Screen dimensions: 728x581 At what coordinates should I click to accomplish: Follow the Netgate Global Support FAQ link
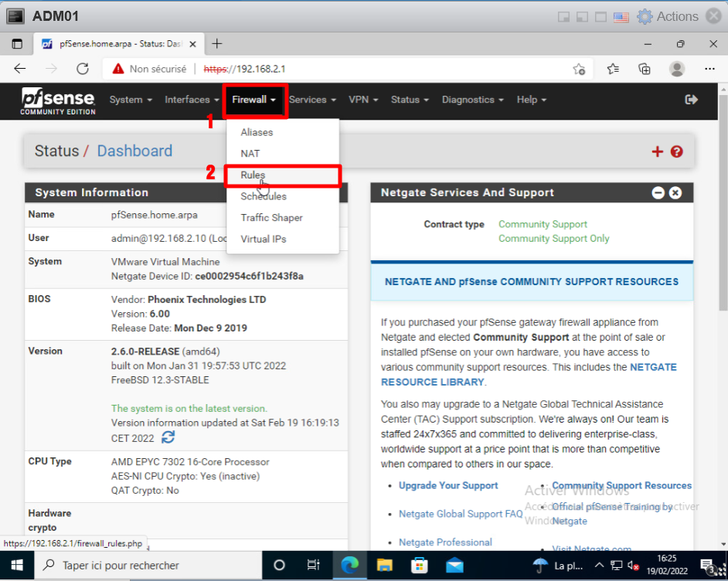461,514
